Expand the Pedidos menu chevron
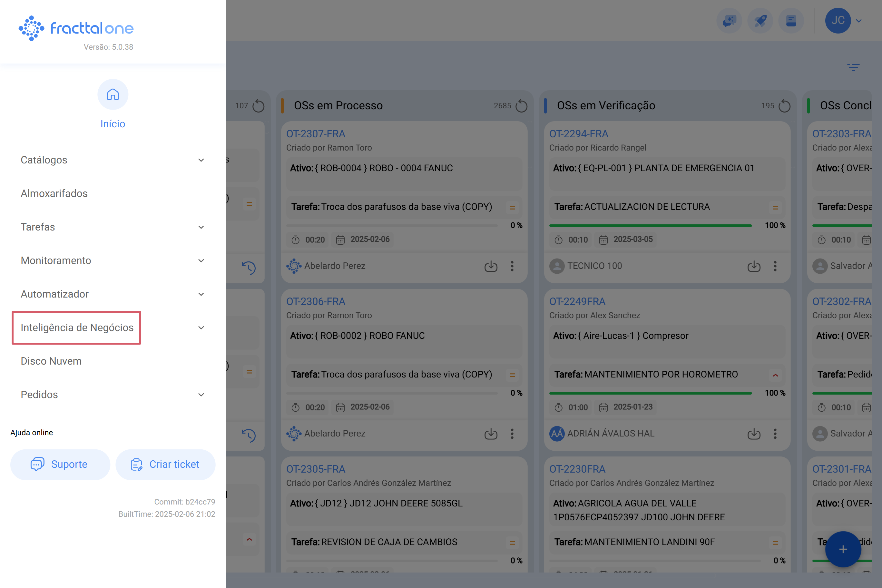 click(201, 395)
